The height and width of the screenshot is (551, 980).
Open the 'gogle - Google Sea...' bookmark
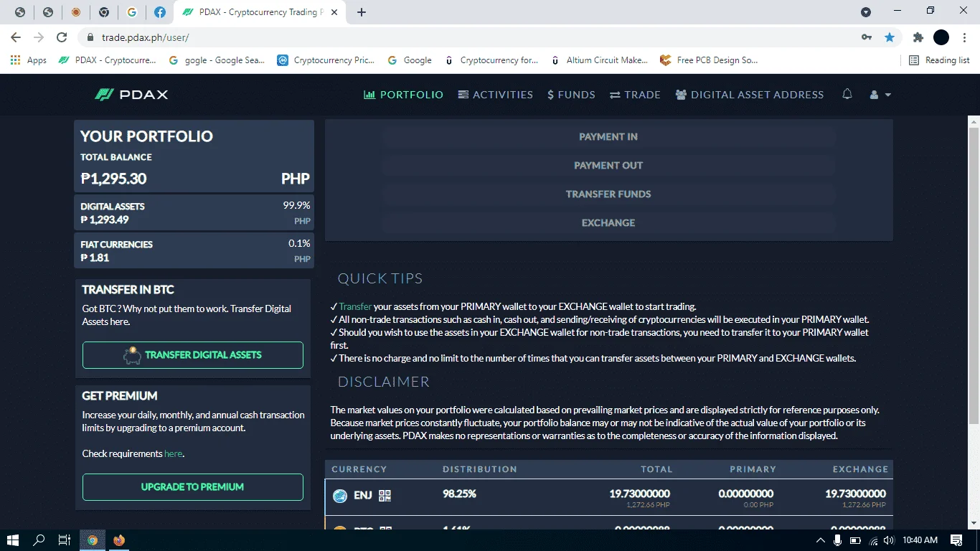[217, 60]
